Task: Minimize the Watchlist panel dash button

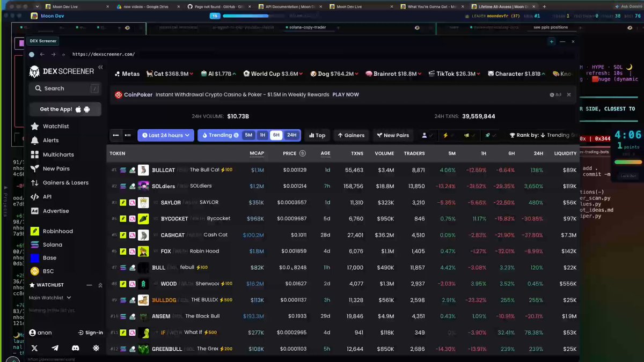Action: tap(89, 285)
